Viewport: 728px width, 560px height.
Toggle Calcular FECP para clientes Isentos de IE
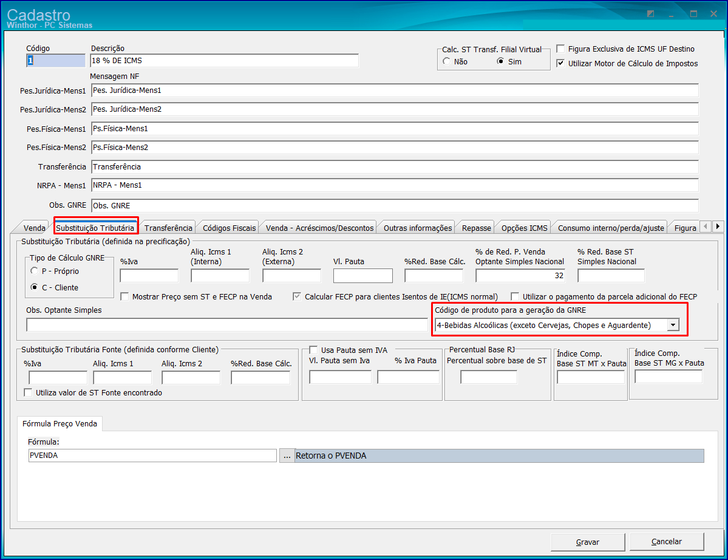[297, 296]
